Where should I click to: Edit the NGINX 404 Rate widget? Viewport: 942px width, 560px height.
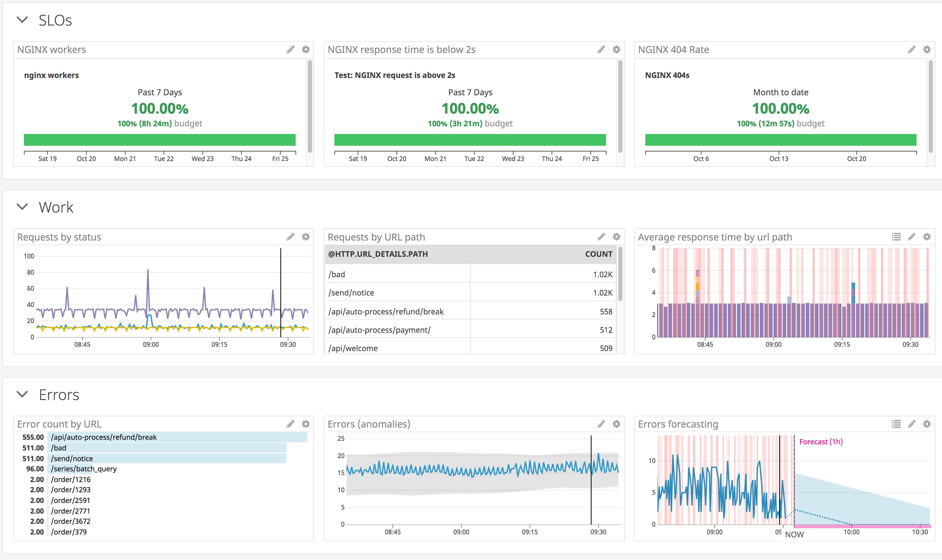click(911, 49)
